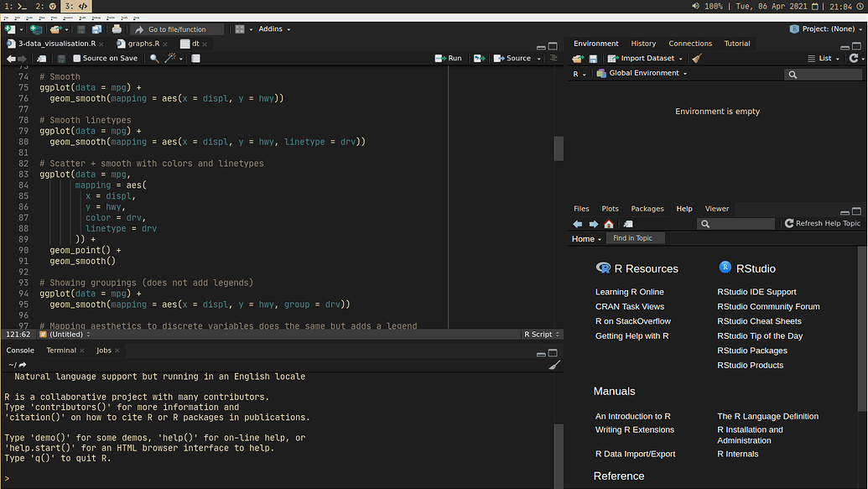Click the environment search box
The width and height of the screenshot is (868, 489).
(x=824, y=74)
